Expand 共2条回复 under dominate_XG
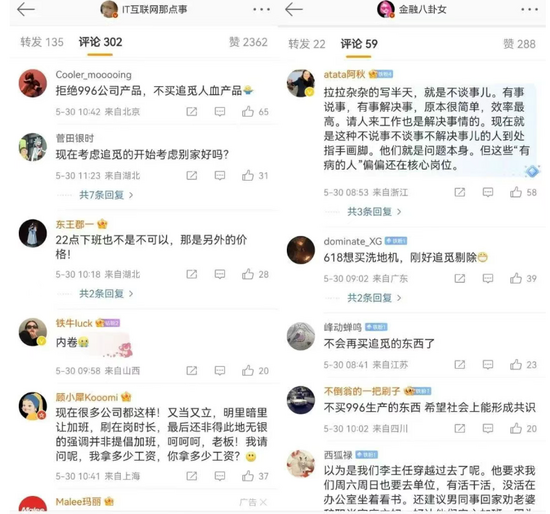The width and height of the screenshot is (550, 514). pyautogui.click(x=374, y=298)
